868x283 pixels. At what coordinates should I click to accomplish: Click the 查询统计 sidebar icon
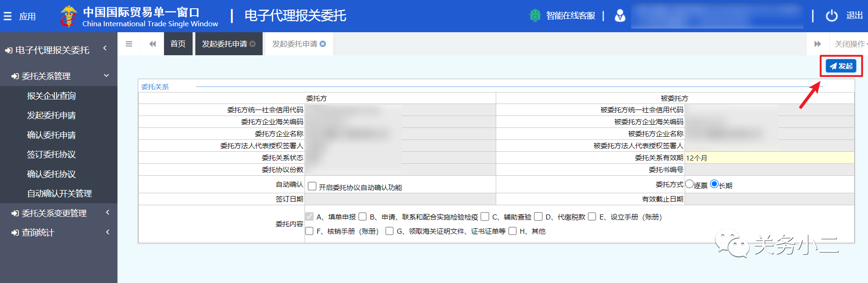15,233
